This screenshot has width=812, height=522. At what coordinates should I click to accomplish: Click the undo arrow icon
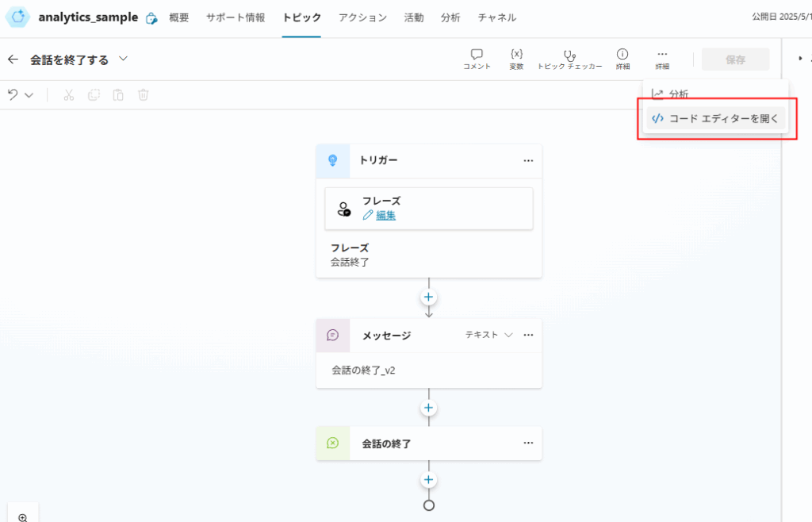click(x=13, y=94)
